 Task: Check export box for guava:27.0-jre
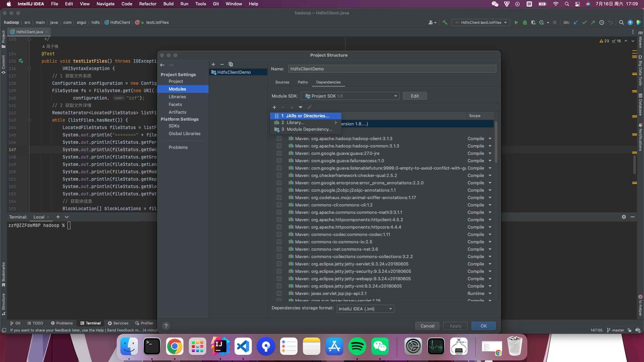pyautogui.click(x=279, y=153)
